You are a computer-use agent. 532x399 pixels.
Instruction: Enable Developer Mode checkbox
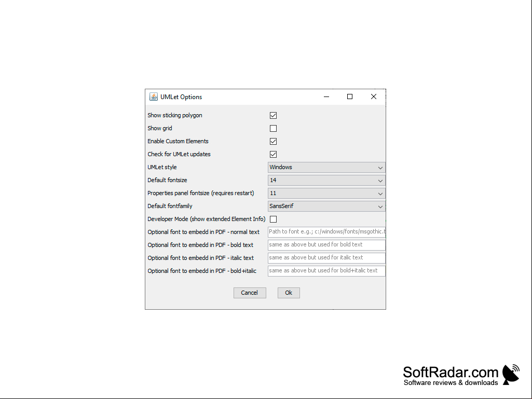pos(273,219)
